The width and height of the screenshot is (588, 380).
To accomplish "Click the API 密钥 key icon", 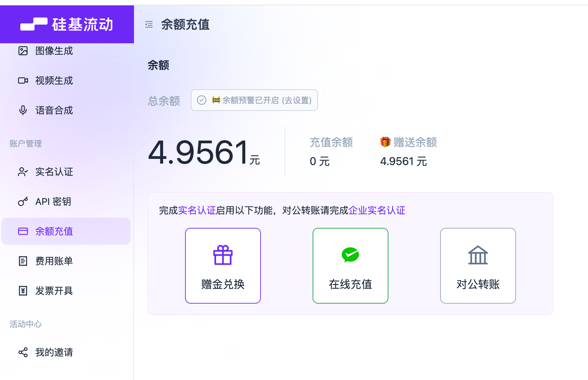I will 23,201.
